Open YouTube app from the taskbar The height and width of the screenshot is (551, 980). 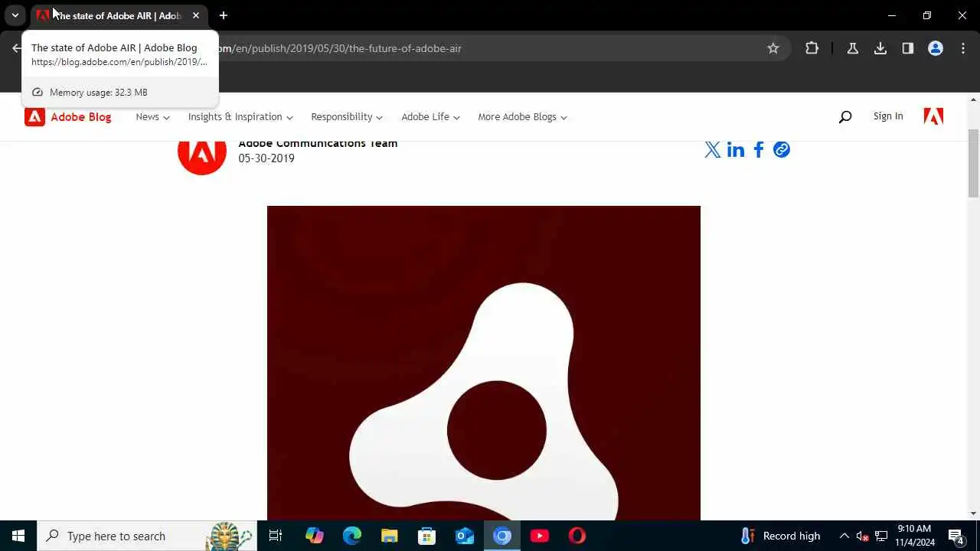pyautogui.click(x=540, y=536)
